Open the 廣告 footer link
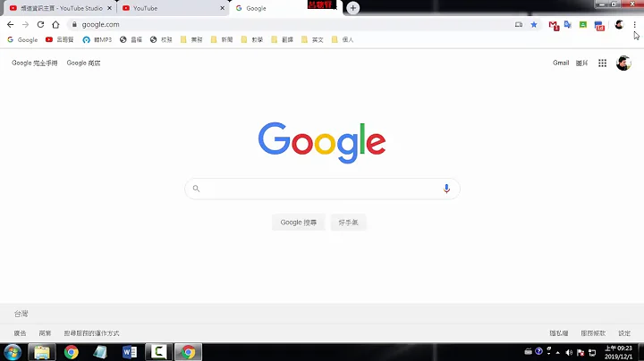This screenshot has height=361, width=644. (x=20, y=333)
